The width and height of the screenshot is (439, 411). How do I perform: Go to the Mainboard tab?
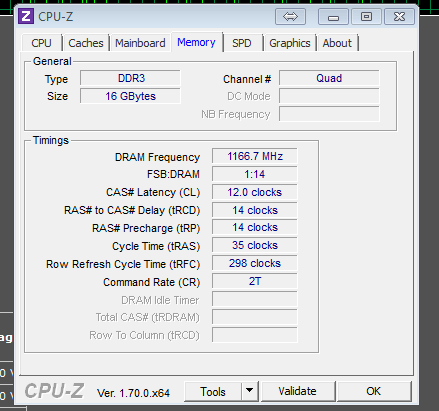point(140,43)
